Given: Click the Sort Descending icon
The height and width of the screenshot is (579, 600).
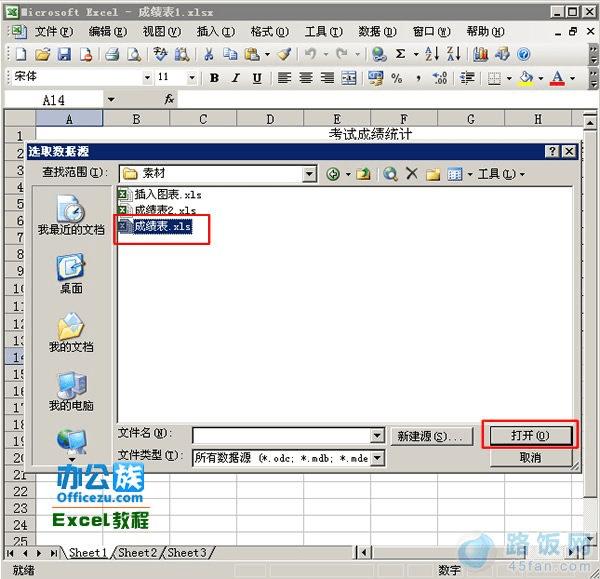Looking at the screenshot, I should coord(453,54).
